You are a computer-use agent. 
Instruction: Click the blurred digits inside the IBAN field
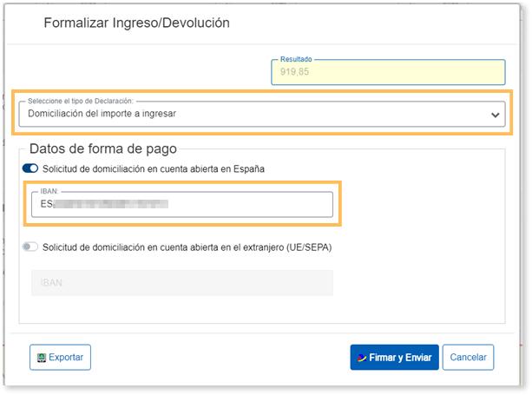coord(108,205)
